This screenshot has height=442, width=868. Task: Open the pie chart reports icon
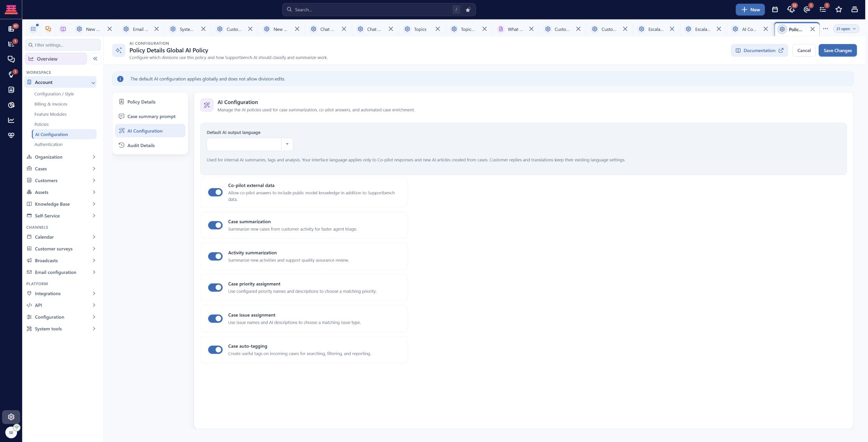[x=11, y=105]
